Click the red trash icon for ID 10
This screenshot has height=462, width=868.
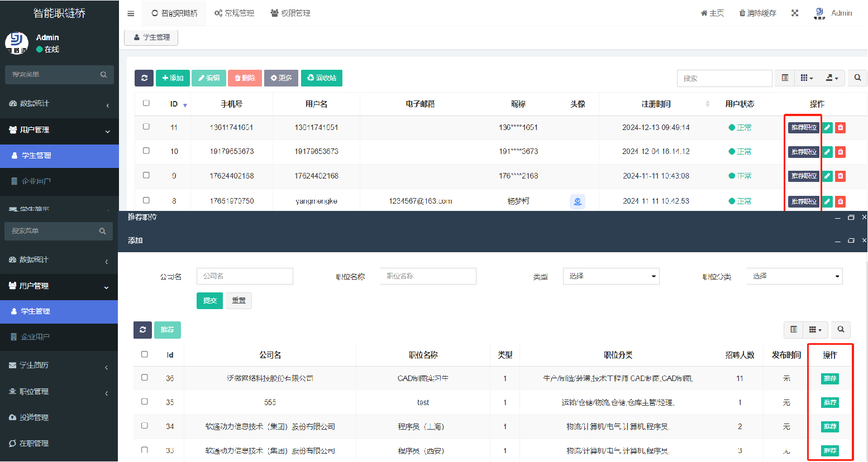[840, 152]
